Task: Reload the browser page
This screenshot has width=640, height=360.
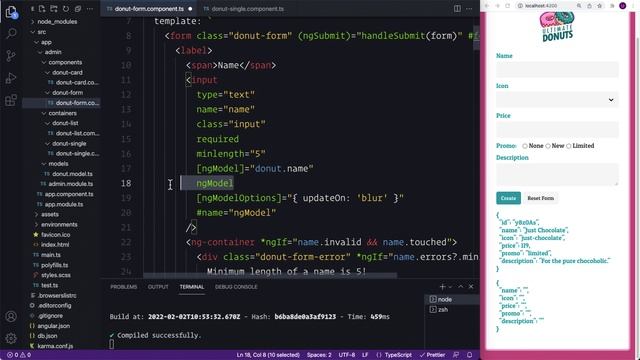Action: pos(507,6)
